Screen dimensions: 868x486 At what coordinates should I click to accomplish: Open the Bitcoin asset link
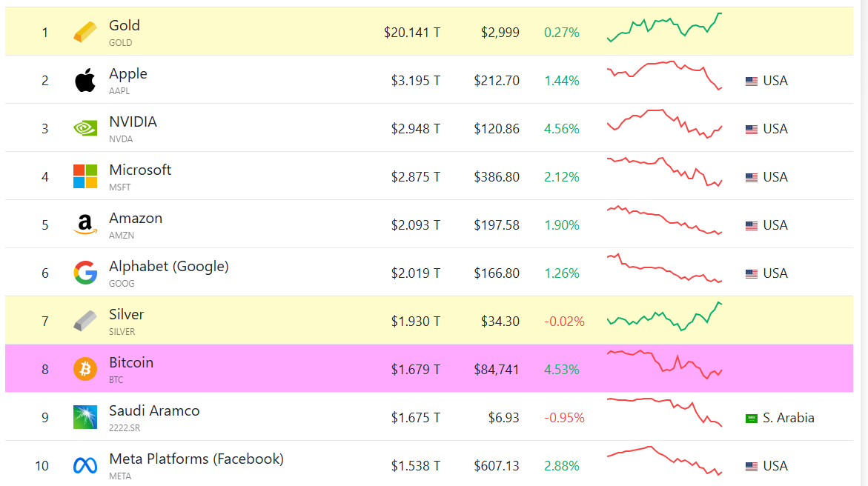[131, 362]
